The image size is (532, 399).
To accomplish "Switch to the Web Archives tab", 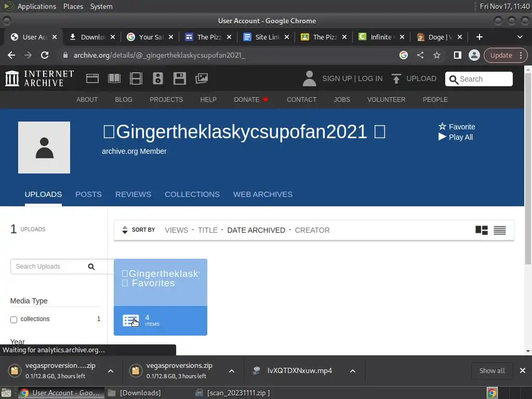I will click(262, 194).
